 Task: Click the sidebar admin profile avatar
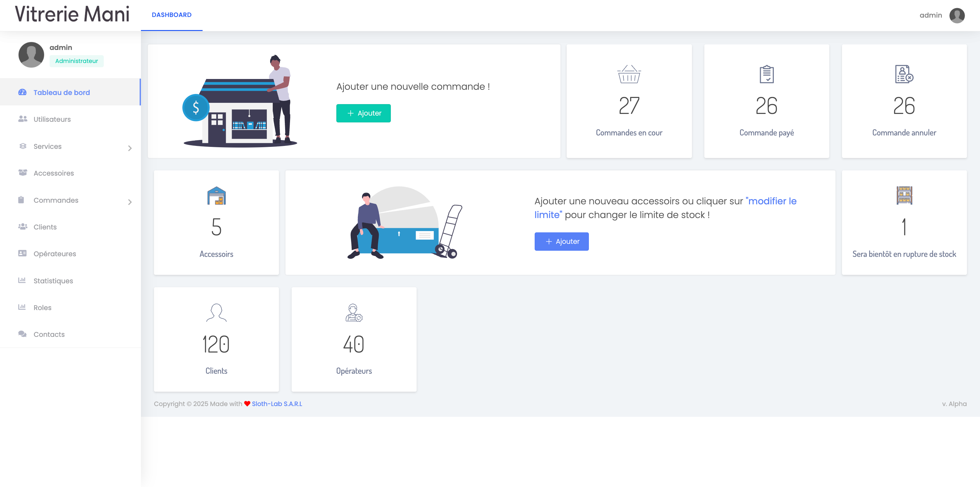(x=31, y=55)
